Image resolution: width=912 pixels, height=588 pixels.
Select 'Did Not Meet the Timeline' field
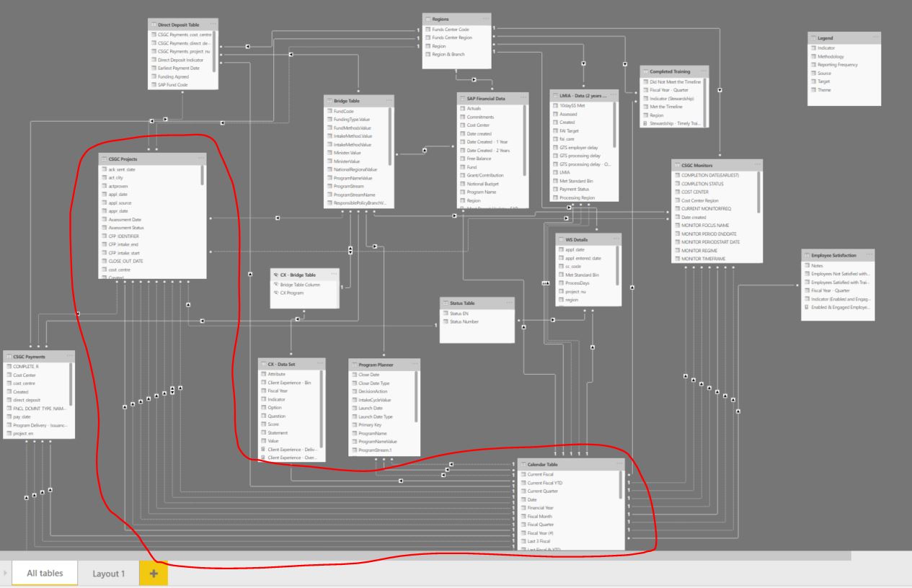pyautogui.click(x=674, y=82)
